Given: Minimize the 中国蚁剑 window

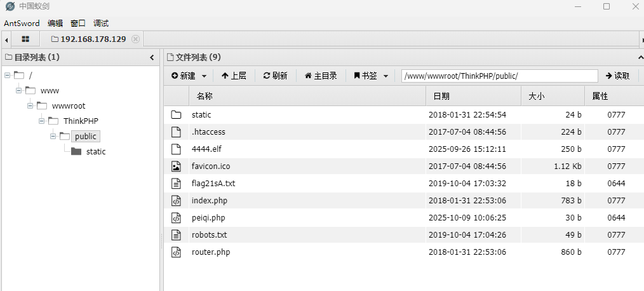Looking at the screenshot, I should coord(579,6).
